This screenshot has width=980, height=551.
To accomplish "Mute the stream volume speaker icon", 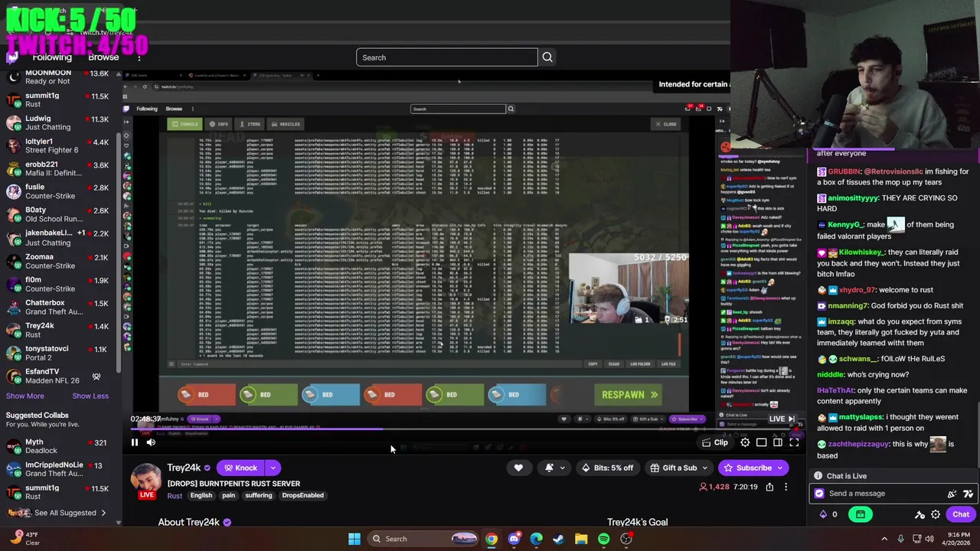I will click(x=151, y=442).
